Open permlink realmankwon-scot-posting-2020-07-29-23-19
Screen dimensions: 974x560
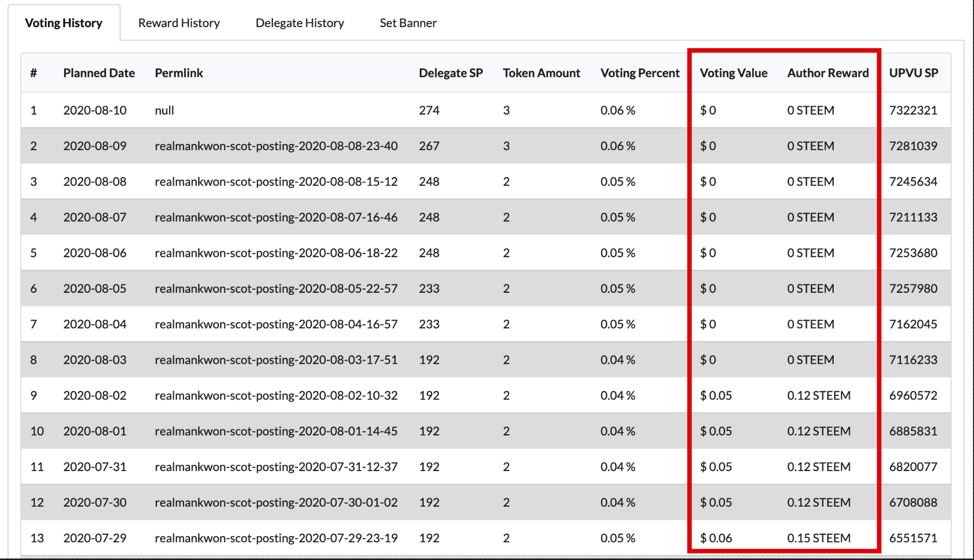(x=276, y=538)
